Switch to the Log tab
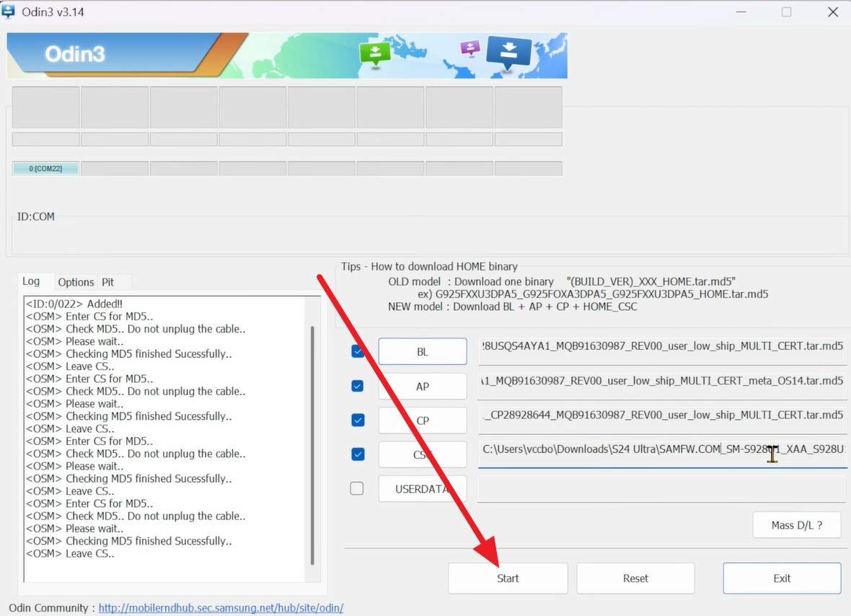The height and width of the screenshot is (616, 851). pos(31,281)
